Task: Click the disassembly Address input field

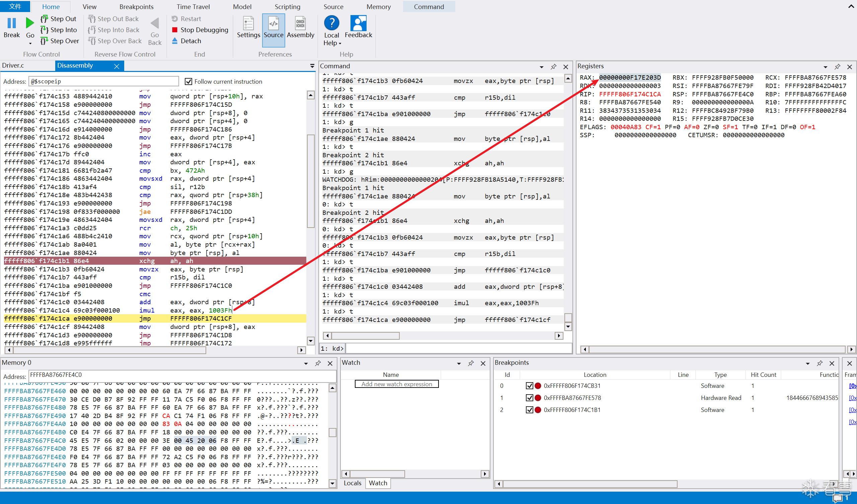Action: [x=103, y=81]
